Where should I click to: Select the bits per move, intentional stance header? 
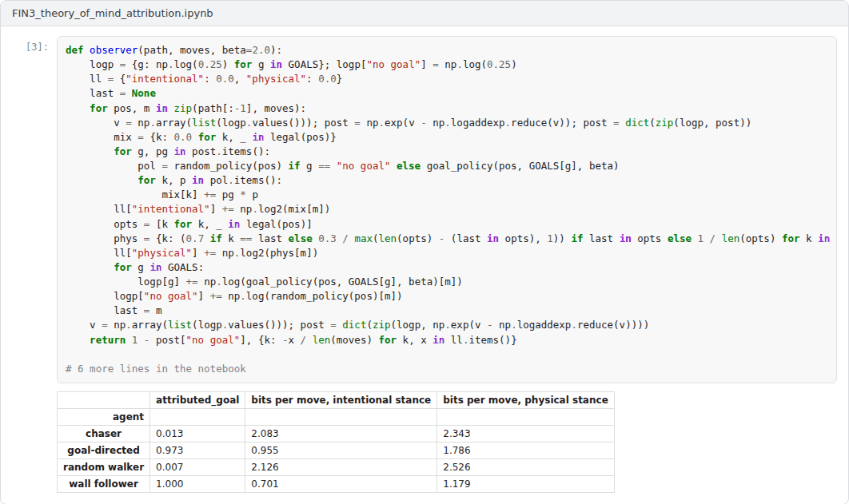point(341,399)
